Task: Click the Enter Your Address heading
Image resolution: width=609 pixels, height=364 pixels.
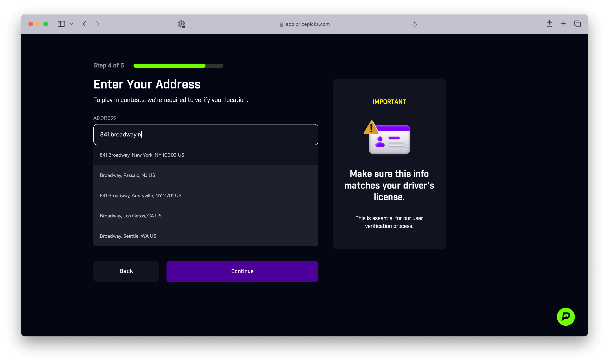Action: coord(147,84)
